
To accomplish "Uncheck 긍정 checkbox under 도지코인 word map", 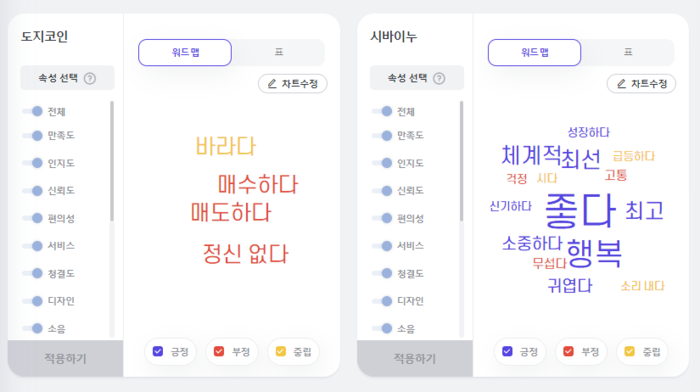I will click(158, 351).
